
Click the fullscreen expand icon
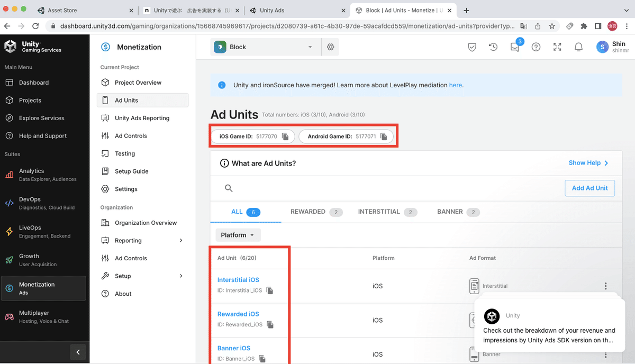pyautogui.click(x=557, y=47)
